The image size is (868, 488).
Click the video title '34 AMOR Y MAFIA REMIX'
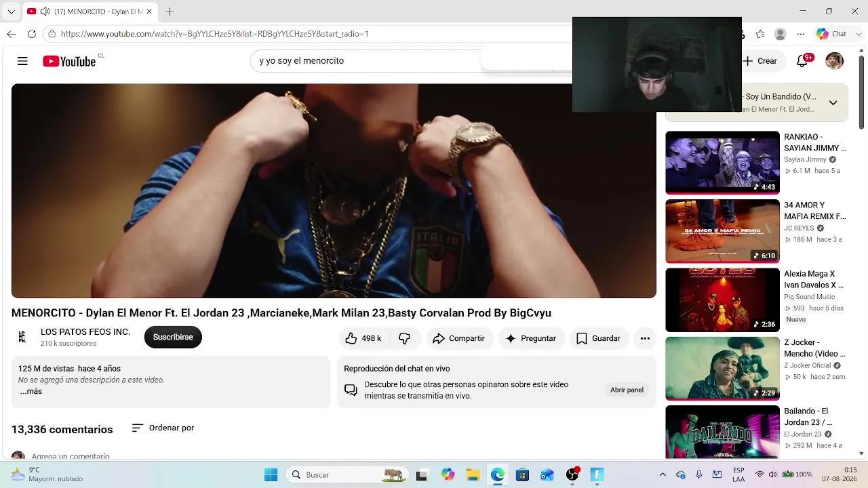815,211
